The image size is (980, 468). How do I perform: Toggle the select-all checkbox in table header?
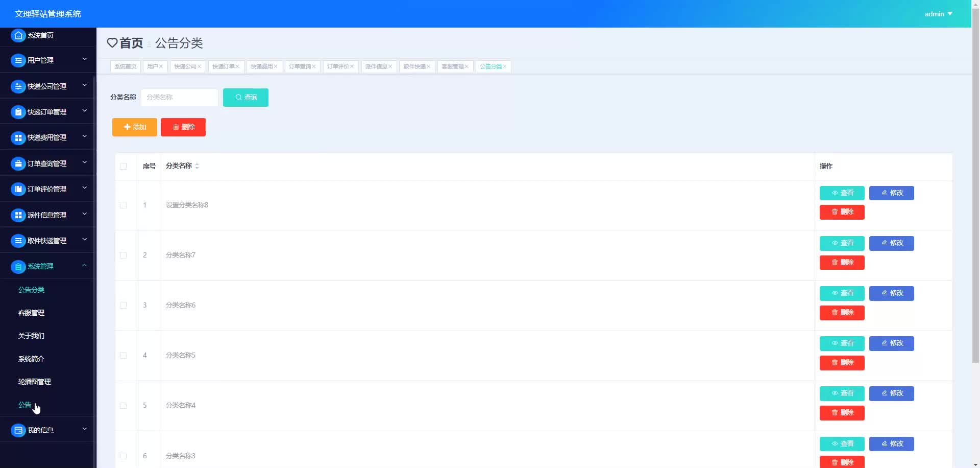pyautogui.click(x=123, y=166)
